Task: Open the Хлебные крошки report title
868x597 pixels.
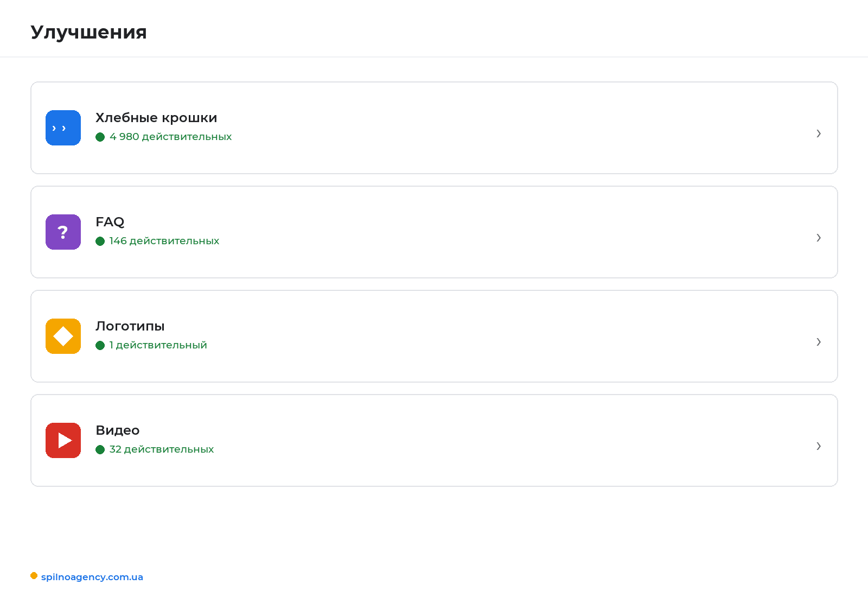Action: point(156,118)
